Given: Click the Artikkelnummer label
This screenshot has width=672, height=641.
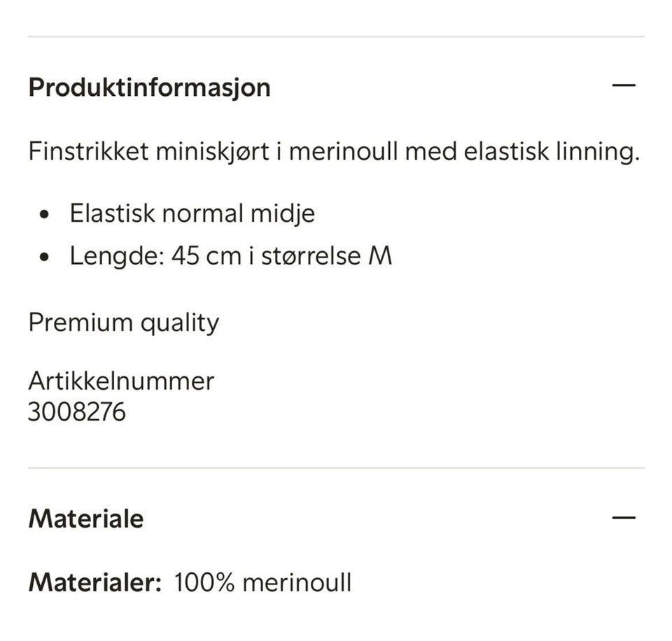Looking at the screenshot, I should [x=121, y=381].
